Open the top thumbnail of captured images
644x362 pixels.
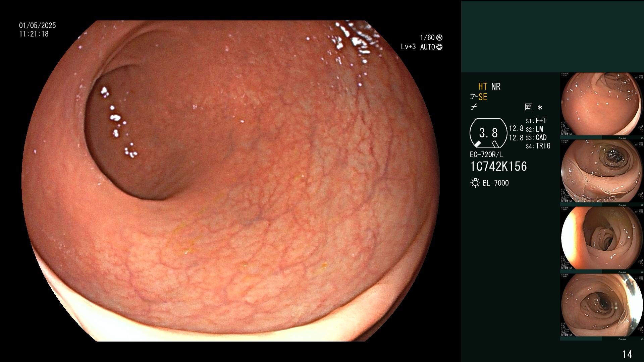coord(602,104)
